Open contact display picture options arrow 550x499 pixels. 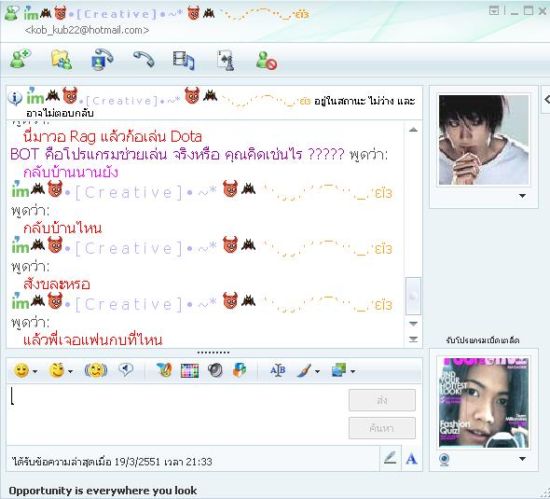[522, 196]
